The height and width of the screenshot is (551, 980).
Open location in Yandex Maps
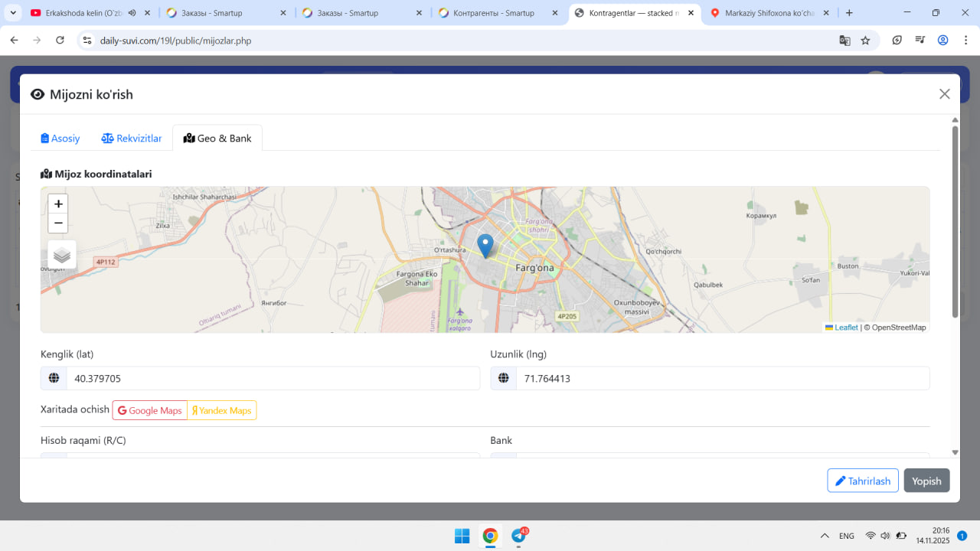tap(222, 411)
